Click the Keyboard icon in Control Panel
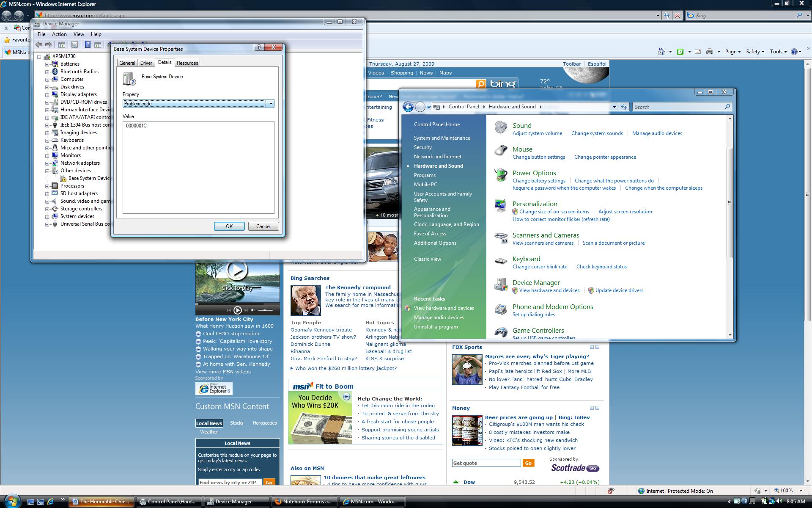Screen dimensions: 812x508 [501, 261]
